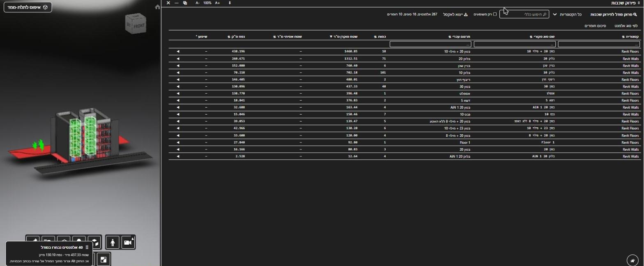The image size is (644, 266).
Task: Click the pop-out window icon in panel header
Action: [x=185, y=3]
